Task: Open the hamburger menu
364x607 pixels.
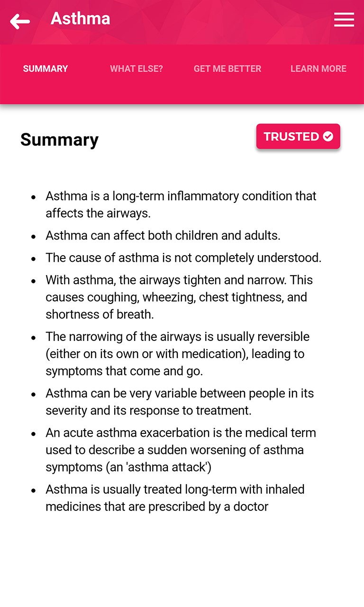Action: (344, 19)
